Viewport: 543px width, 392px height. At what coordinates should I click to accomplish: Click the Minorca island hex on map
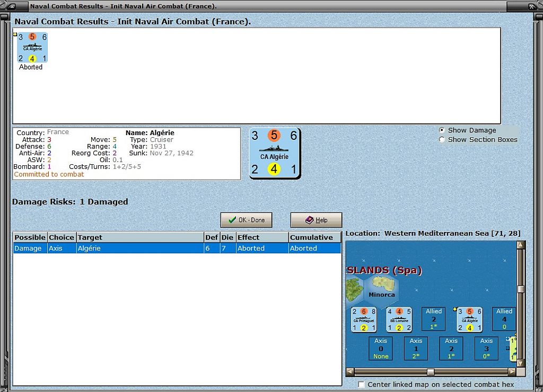382,289
